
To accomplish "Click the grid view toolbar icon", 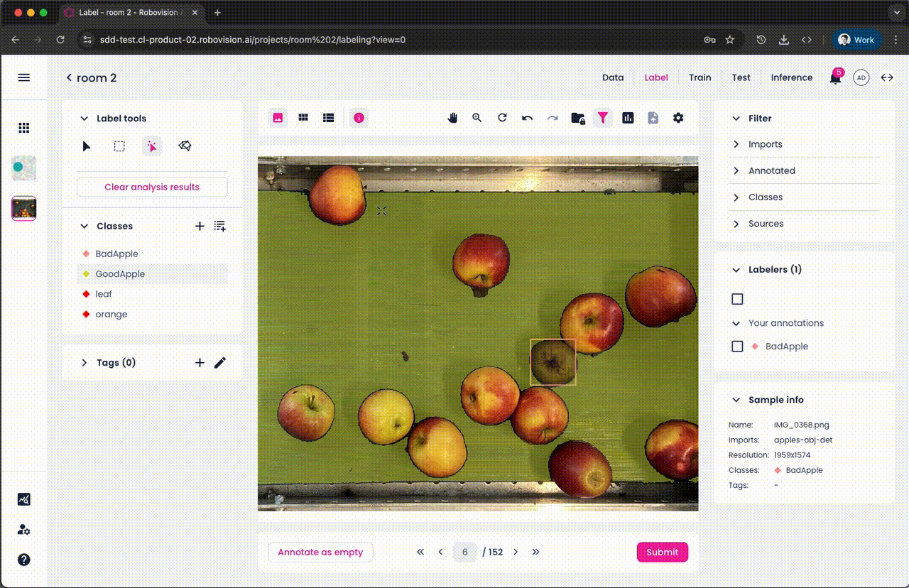I will [303, 118].
